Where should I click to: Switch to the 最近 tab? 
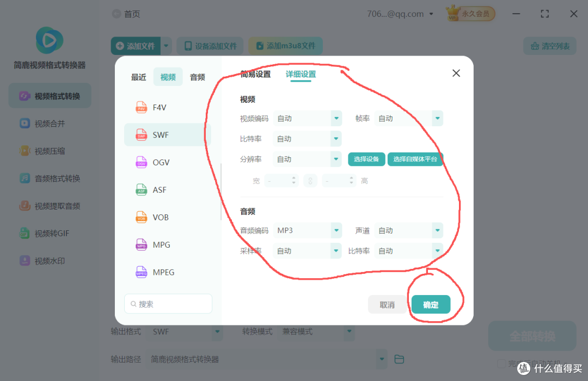click(138, 77)
